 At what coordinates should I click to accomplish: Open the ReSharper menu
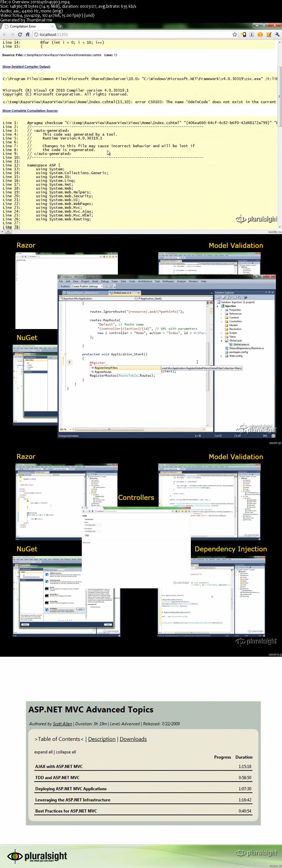pyautogui.click(x=168, y=281)
